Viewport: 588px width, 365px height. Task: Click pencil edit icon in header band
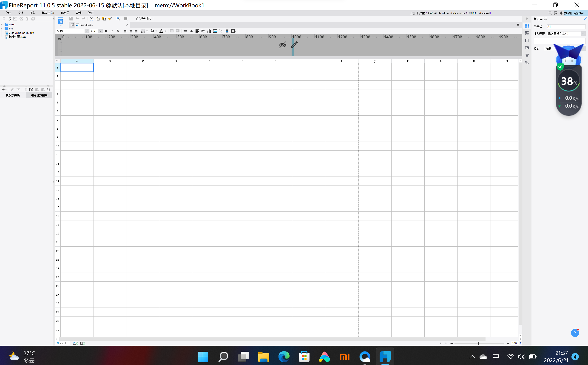294,45
